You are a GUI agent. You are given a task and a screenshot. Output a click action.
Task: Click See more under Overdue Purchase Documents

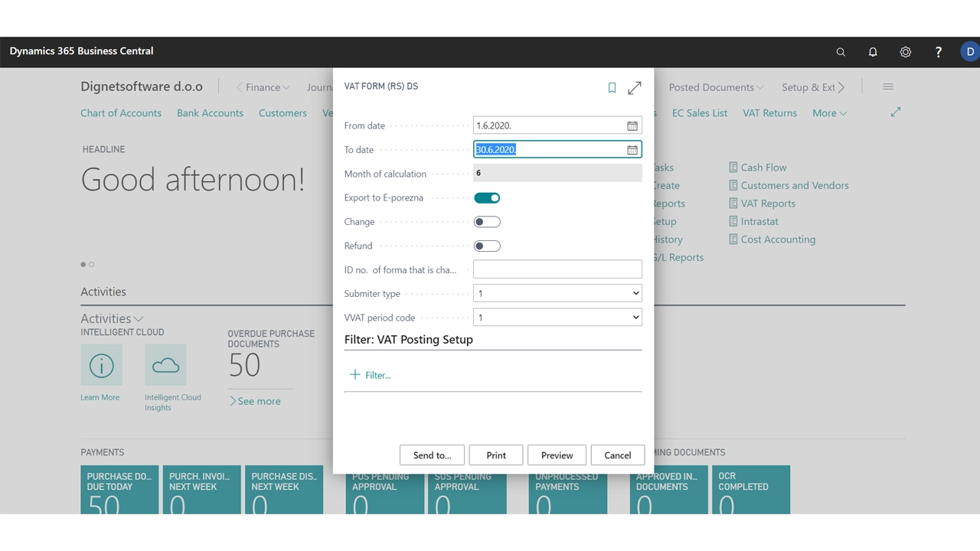pyautogui.click(x=255, y=401)
